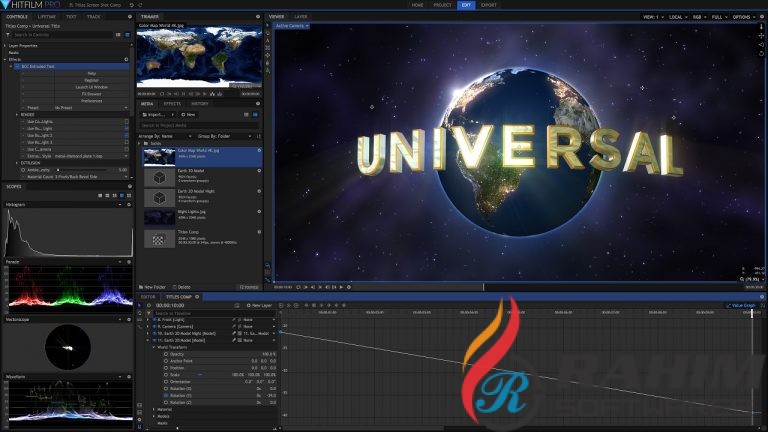Switch to the Effects tab
The image size is (768, 432).
point(172,103)
